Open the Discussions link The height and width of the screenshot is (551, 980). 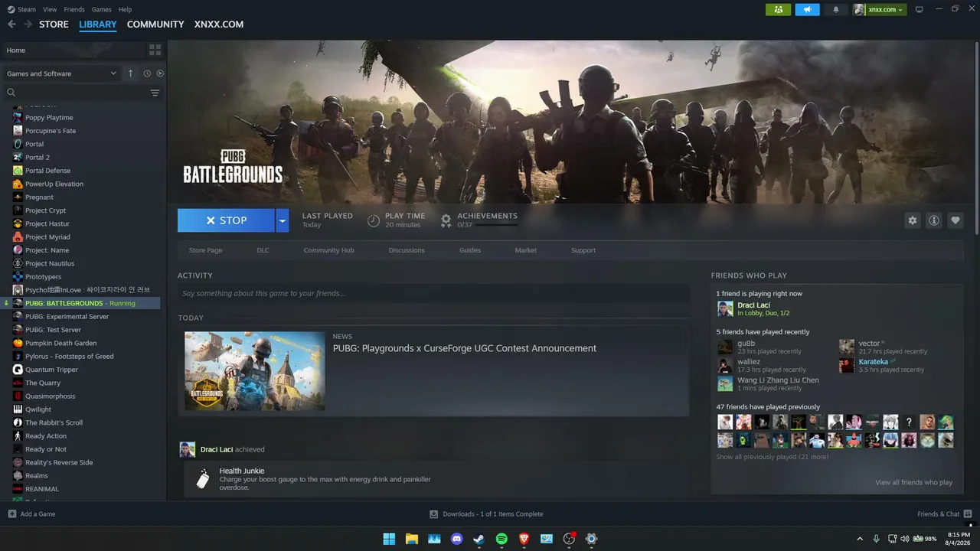click(407, 250)
